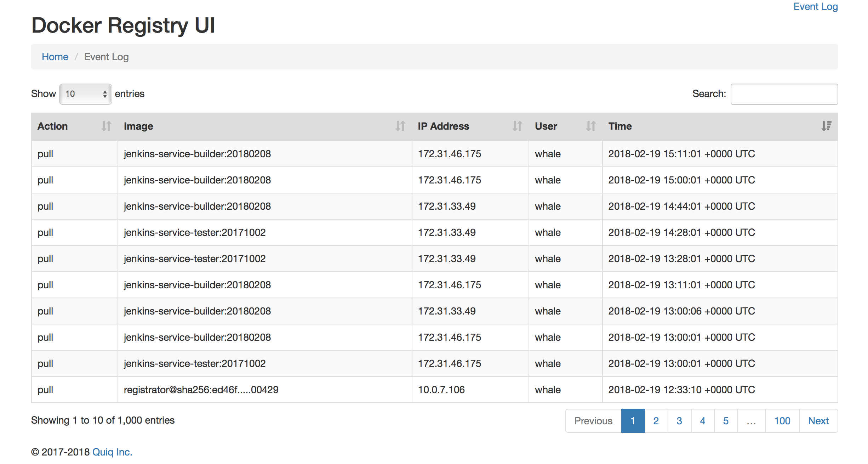Open the Quiq Inc. footer link

(112, 452)
